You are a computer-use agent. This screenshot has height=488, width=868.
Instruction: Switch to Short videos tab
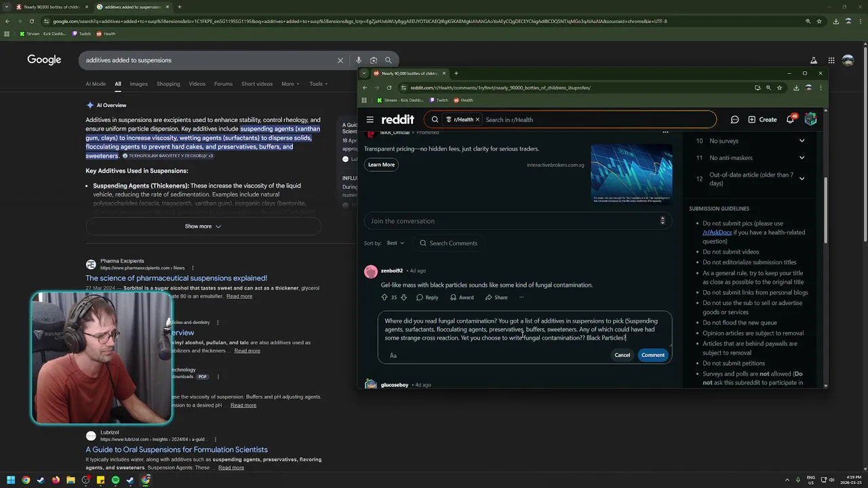pos(257,84)
